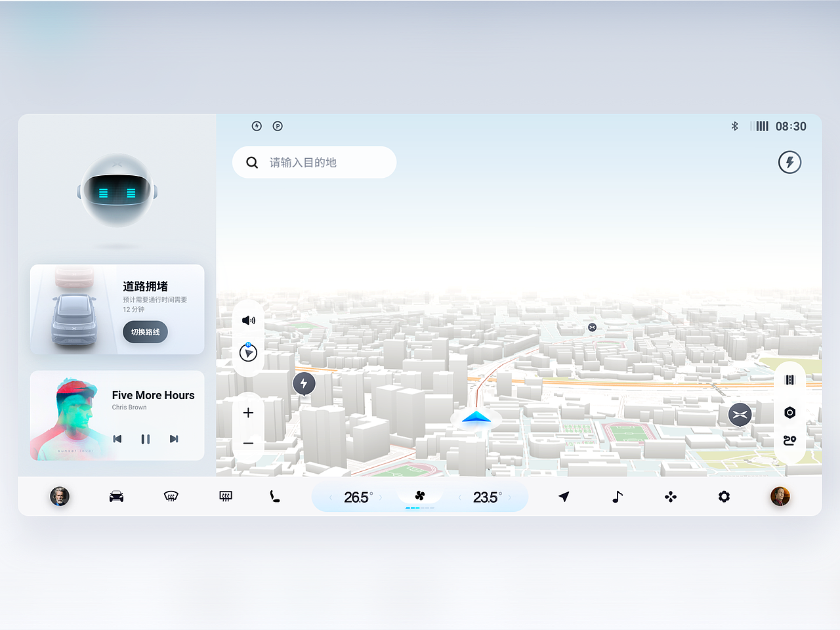Open charging stations lightning button
Screen dimensions: 840x630
pos(790,162)
